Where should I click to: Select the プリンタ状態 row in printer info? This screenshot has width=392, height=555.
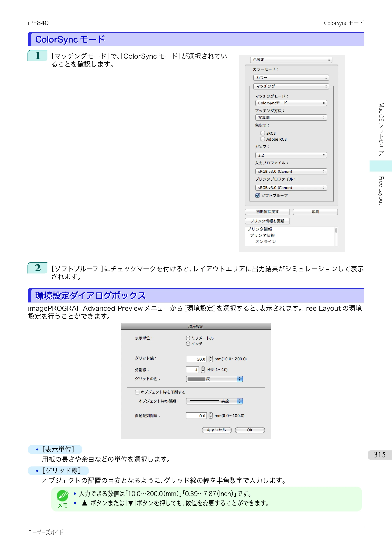point(262,235)
